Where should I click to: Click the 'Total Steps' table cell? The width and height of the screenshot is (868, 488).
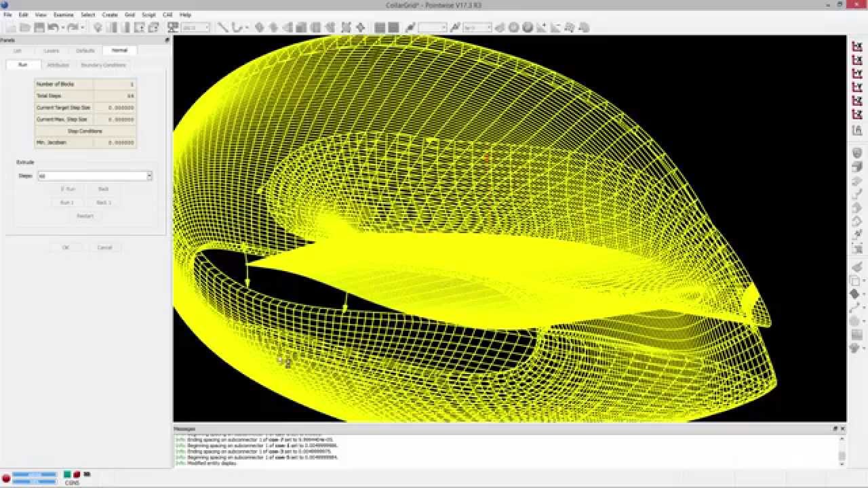pyautogui.click(x=64, y=96)
